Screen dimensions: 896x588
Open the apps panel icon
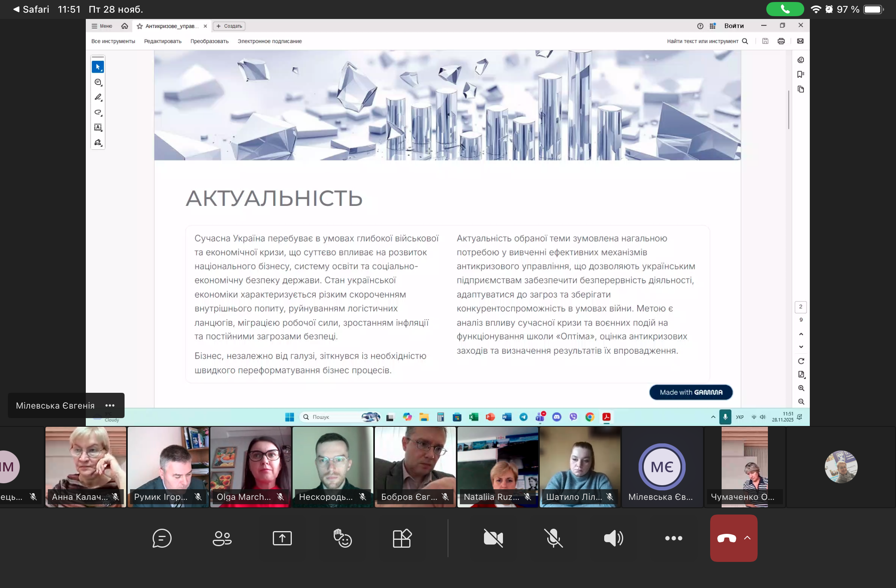(402, 538)
